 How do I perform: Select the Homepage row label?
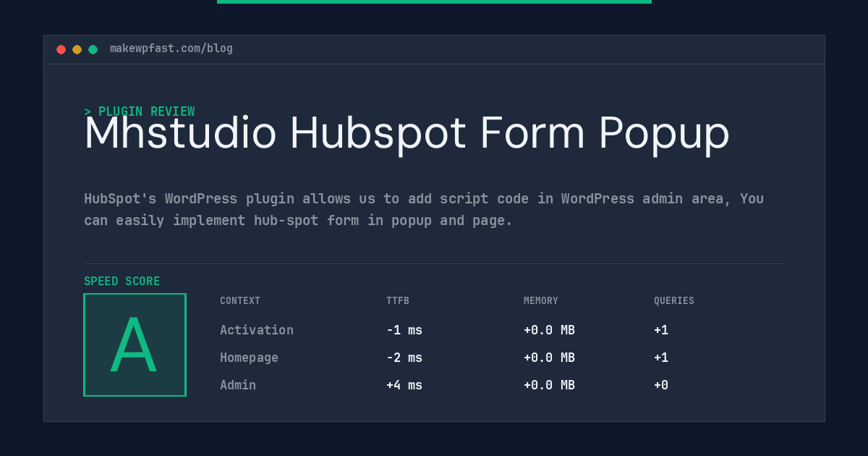pos(249,358)
